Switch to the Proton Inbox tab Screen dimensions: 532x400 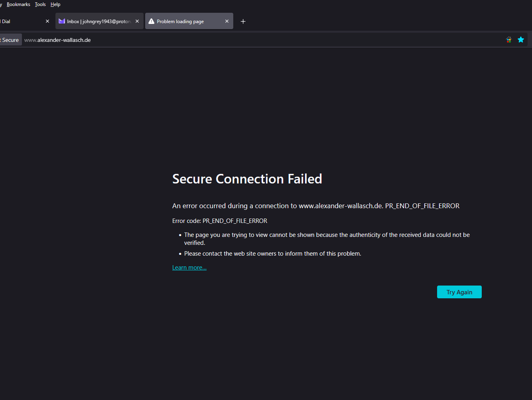[x=99, y=21]
